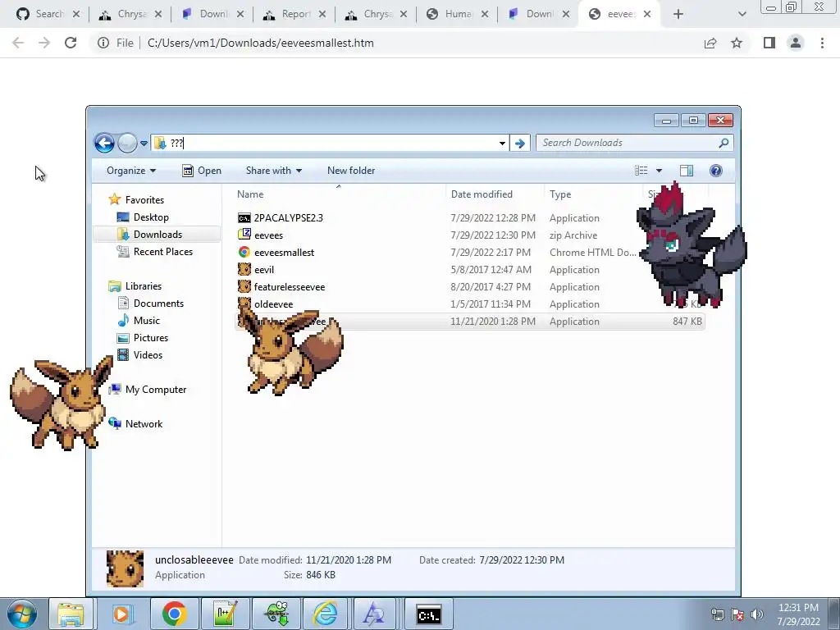The image size is (840, 630).
Task: Click the Explorer address bar containing ???
Action: 328,143
